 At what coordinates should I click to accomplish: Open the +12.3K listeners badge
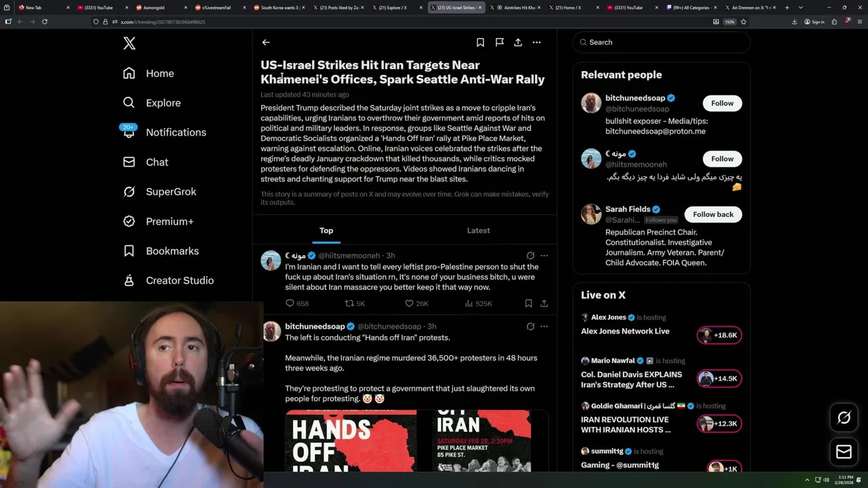point(719,424)
